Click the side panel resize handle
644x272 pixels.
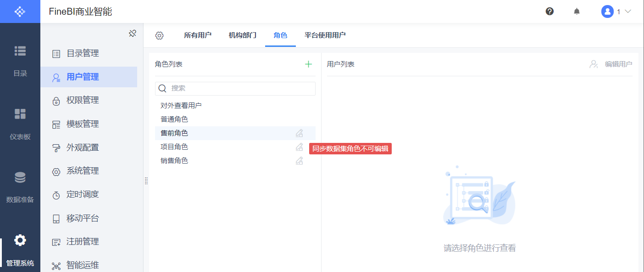point(146,181)
